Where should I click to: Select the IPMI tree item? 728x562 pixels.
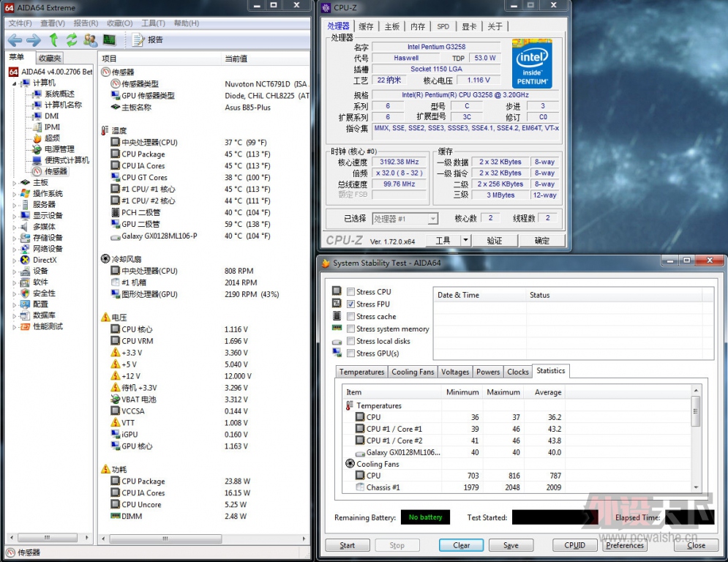pos(52,127)
